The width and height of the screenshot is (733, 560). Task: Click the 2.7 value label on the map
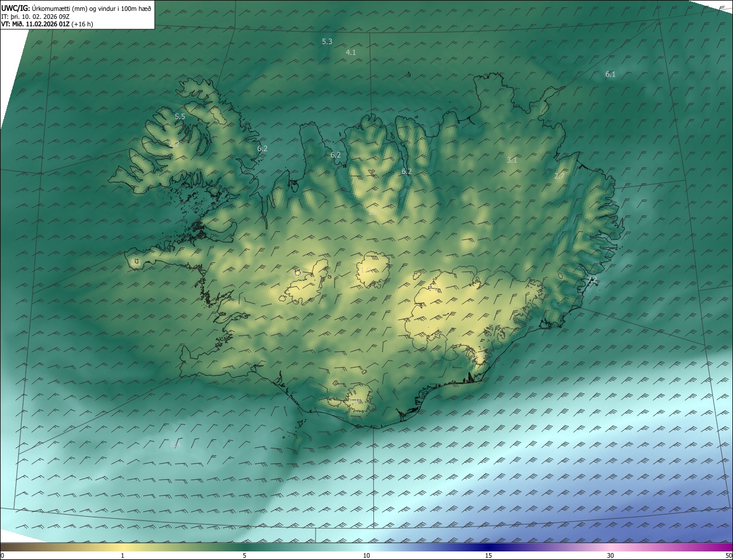559,176
